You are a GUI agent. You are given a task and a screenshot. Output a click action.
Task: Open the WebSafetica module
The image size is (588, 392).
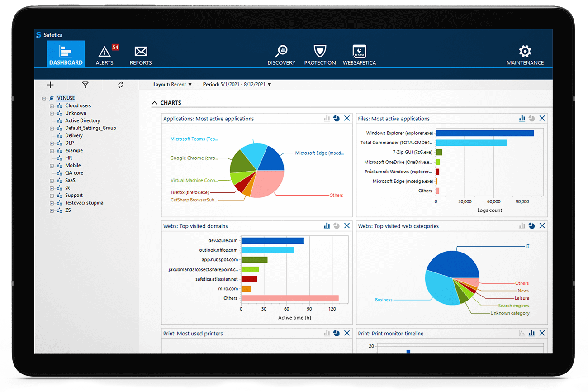pos(359,55)
